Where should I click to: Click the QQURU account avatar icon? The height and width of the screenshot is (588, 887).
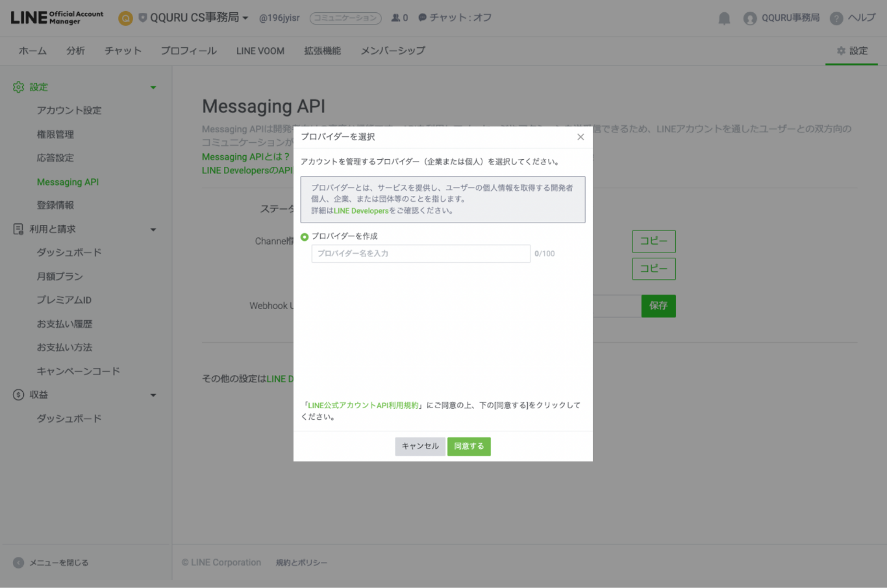click(750, 18)
